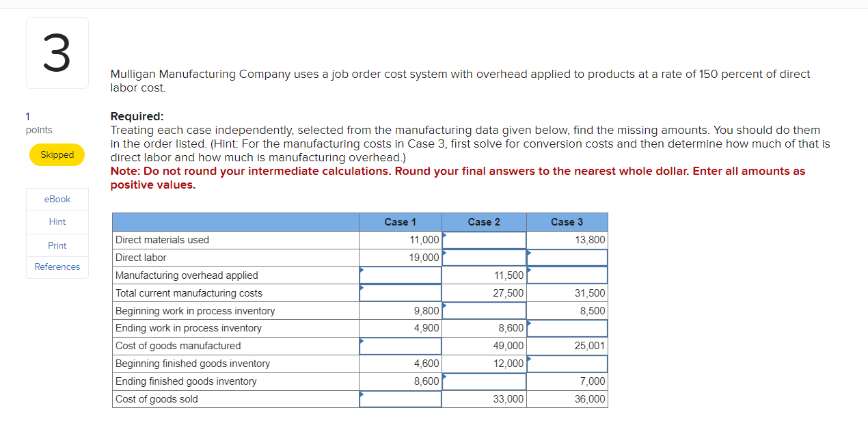868x436 pixels.
Task: Click Ending work in process inventory label
Action: pos(189,328)
